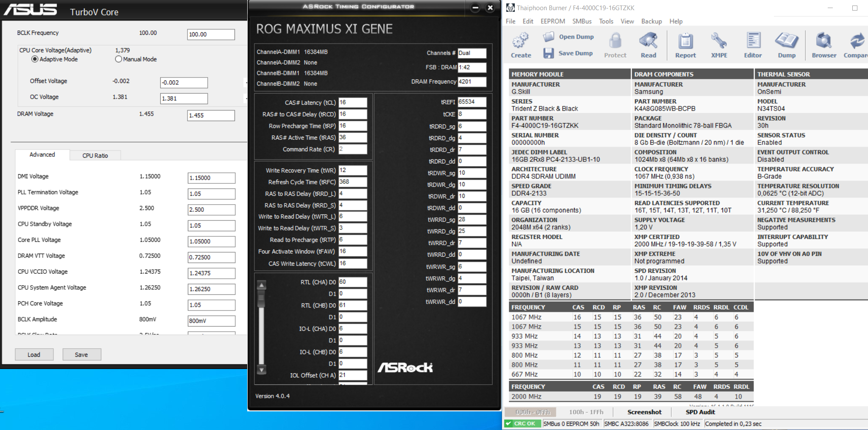Image resolution: width=868 pixels, height=430 pixels.
Task: Open the Browser toolbar icon
Action: click(x=824, y=45)
